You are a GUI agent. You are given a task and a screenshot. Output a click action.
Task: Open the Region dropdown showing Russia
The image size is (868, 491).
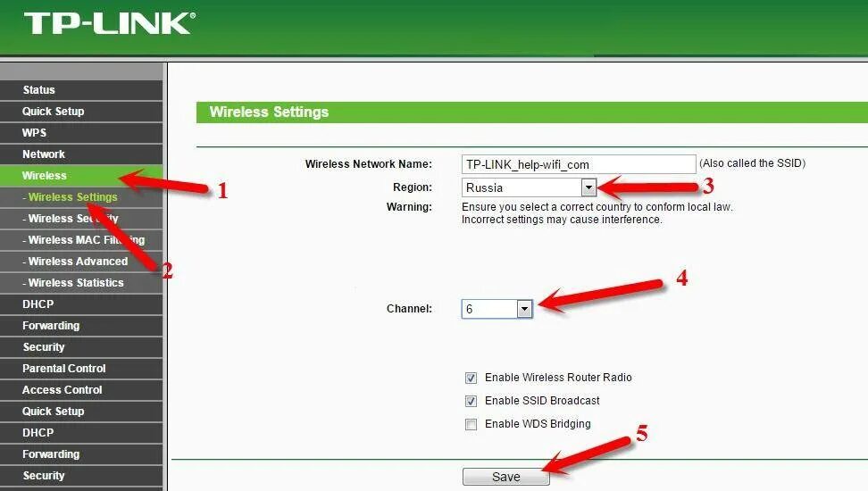click(529, 187)
